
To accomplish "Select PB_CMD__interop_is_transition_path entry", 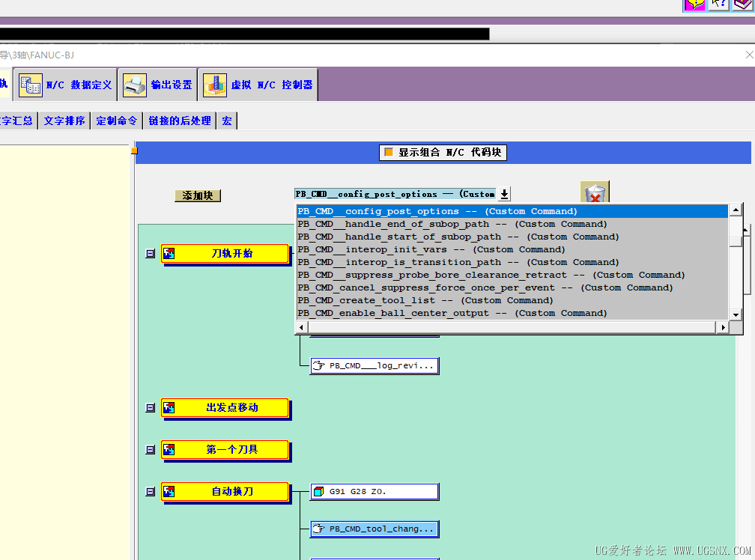I will 512,262.
